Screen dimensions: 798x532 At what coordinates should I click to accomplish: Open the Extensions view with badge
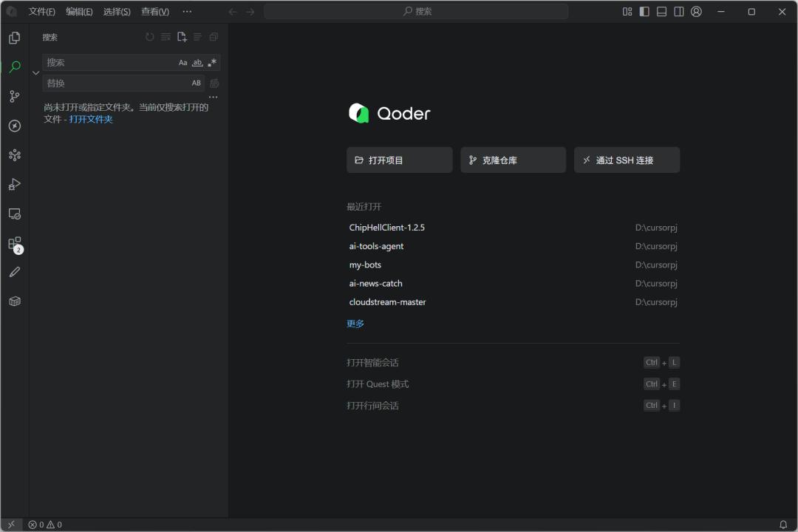[x=14, y=243]
